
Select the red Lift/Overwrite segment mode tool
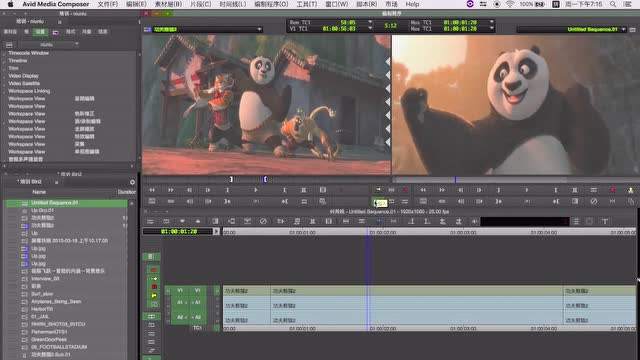tap(154, 270)
